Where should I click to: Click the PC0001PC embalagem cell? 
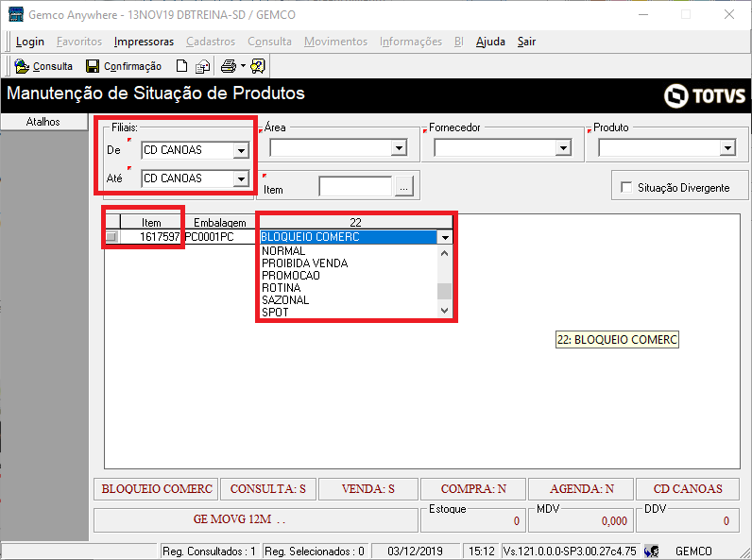click(x=220, y=236)
